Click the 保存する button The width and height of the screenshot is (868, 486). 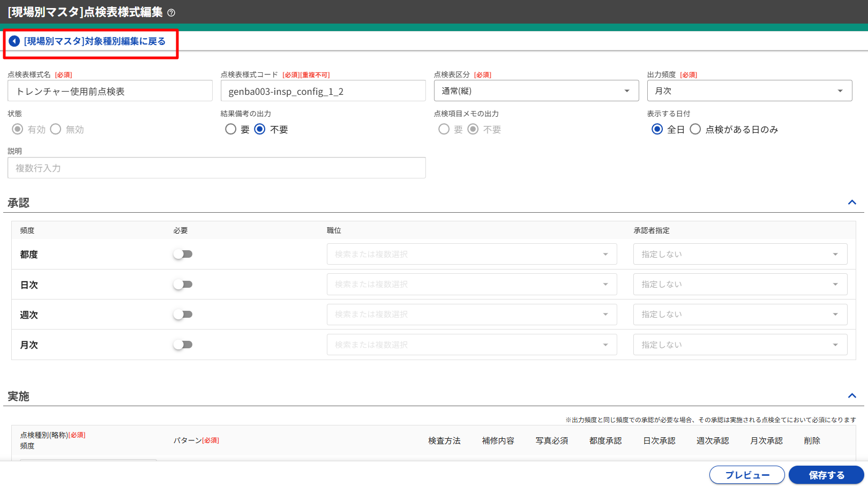(x=826, y=475)
